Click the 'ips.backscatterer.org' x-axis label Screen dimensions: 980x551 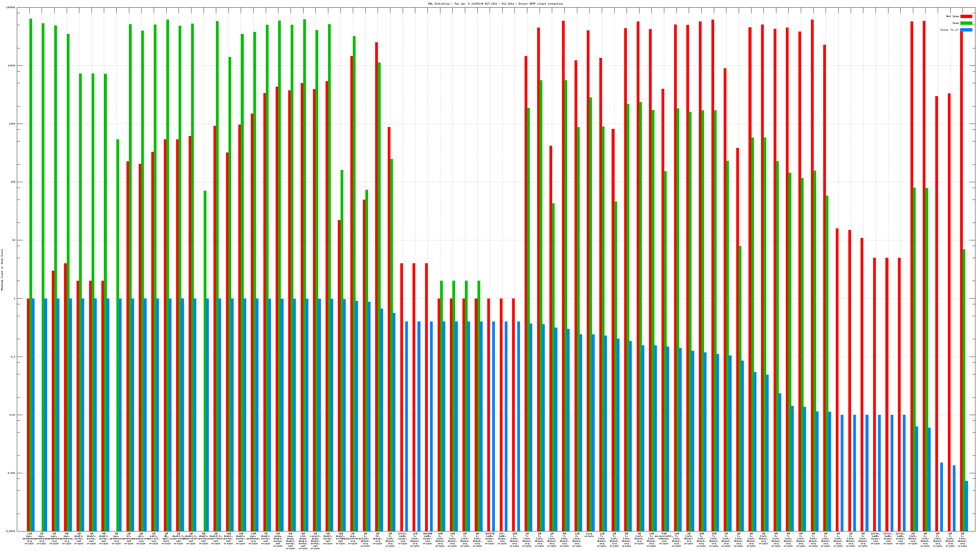point(353,538)
